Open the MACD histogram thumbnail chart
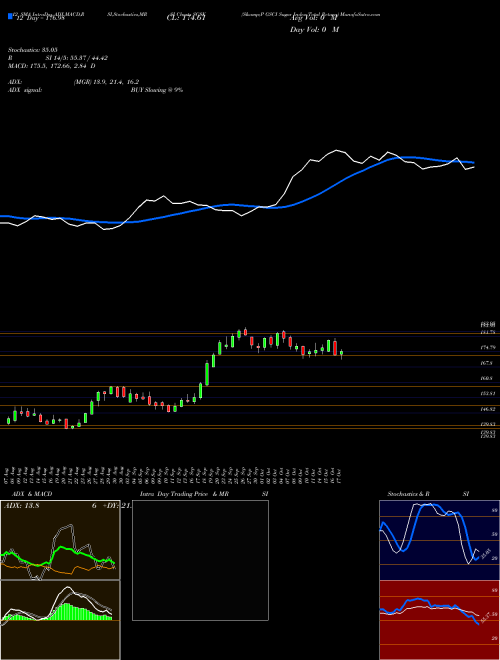500x660 pixels. (x=60, y=620)
